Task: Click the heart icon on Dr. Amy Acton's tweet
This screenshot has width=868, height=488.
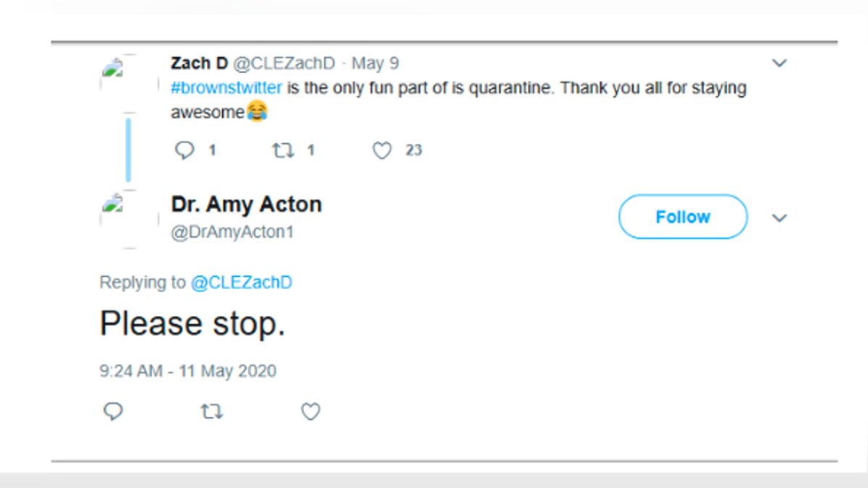Action: 310,411
